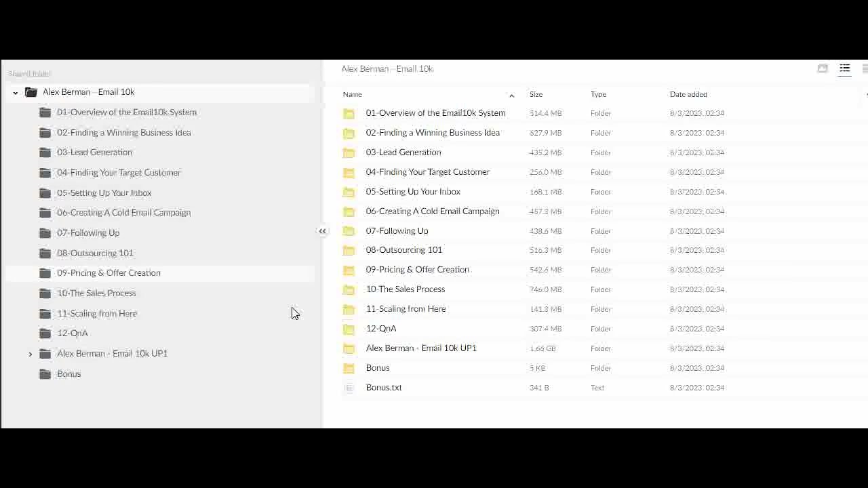Toggle Name sort direction arrow

[x=512, y=95]
